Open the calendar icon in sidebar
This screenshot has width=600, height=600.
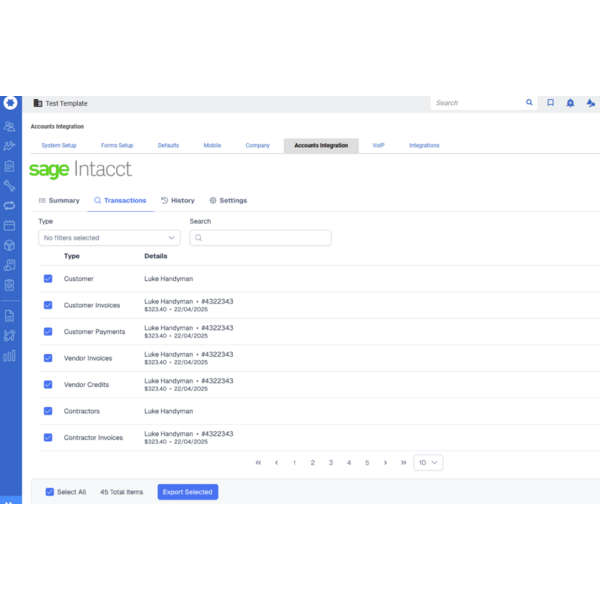click(10, 225)
